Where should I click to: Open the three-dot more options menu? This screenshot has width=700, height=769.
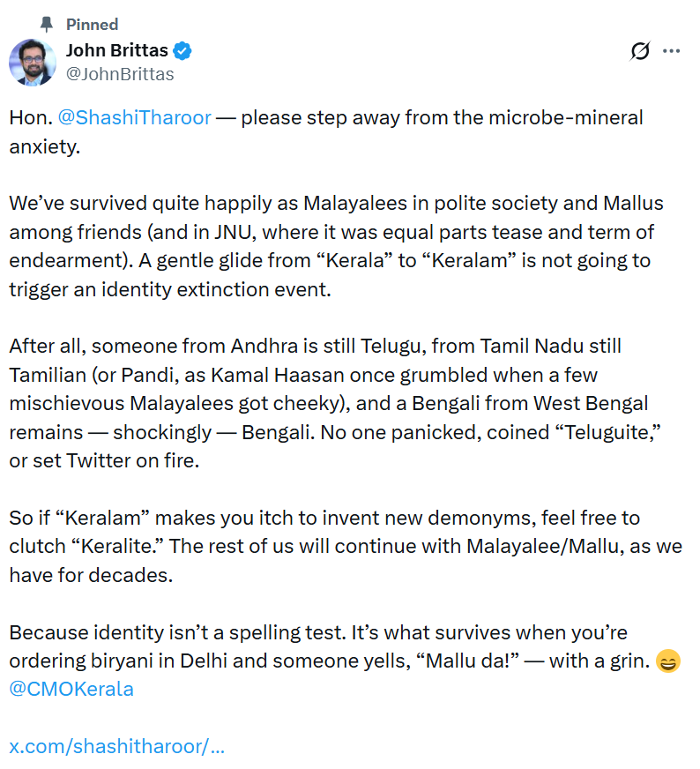coord(672,51)
